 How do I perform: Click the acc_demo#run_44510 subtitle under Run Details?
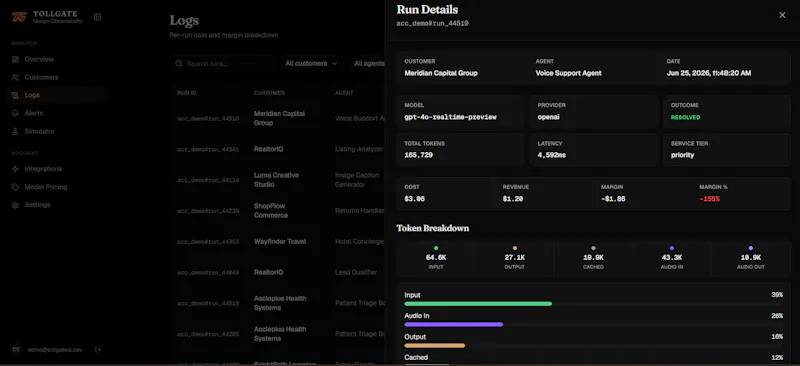tap(432, 23)
